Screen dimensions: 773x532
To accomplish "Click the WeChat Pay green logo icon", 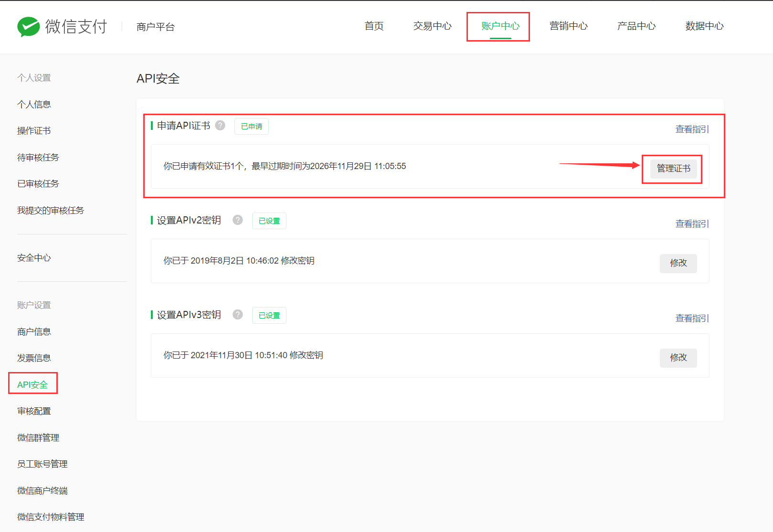I will [29, 27].
